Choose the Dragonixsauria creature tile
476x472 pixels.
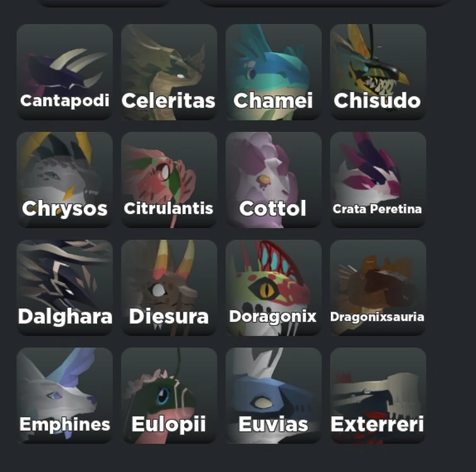[x=378, y=288]
